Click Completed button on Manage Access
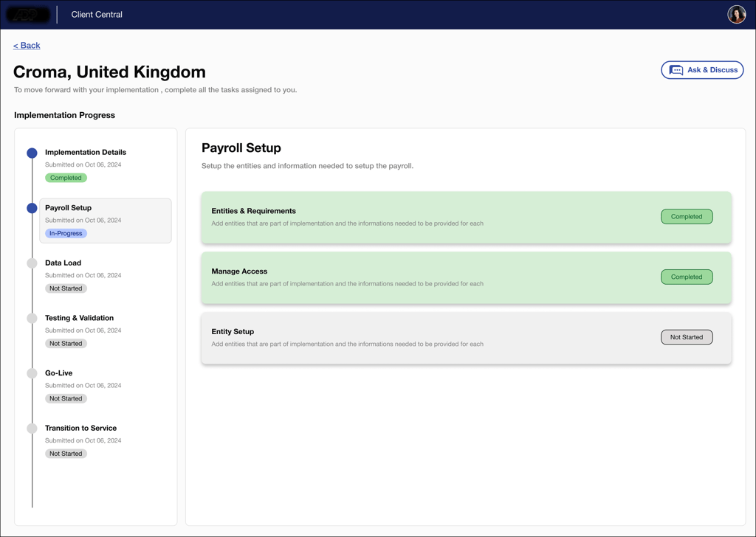Screen dimensions: 756x537 click(687, 277)
